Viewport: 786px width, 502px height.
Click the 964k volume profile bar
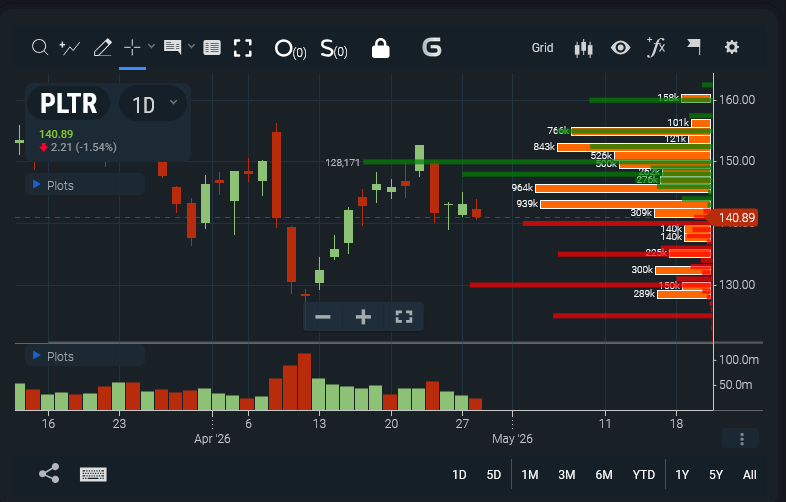623,188
